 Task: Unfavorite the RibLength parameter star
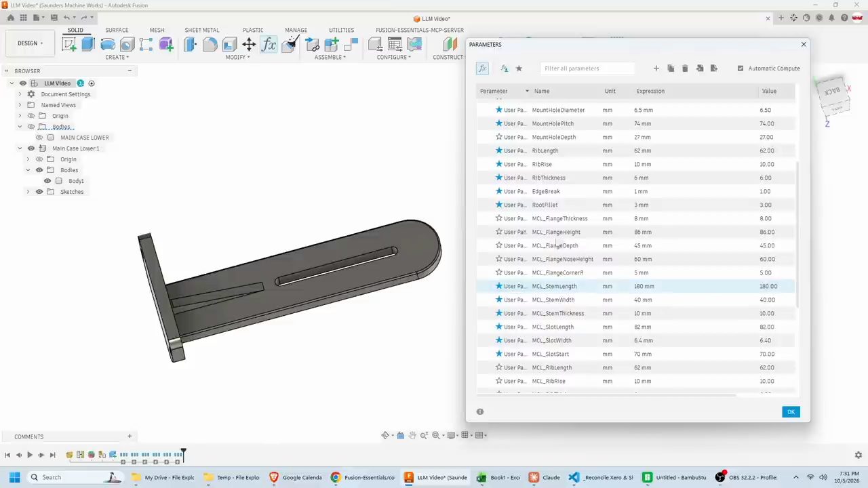pyautogui.click(x=499, y=150)
